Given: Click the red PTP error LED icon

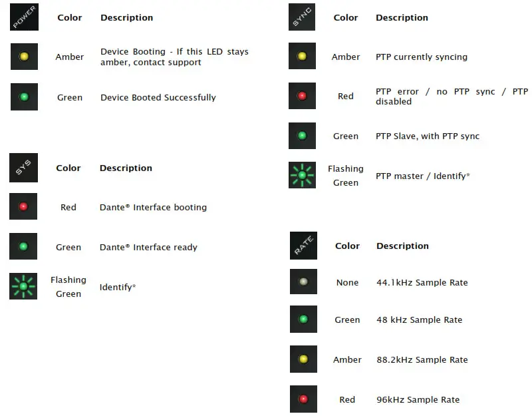Looking at the screenshot, I should (302, 96).
